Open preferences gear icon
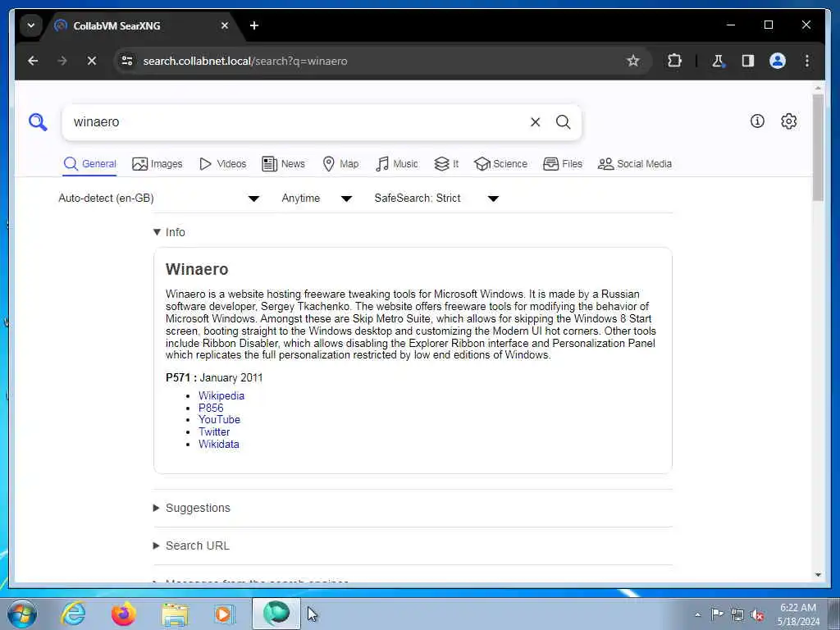Viewport: 840px width, 630px height. click(x=788, y=121)
